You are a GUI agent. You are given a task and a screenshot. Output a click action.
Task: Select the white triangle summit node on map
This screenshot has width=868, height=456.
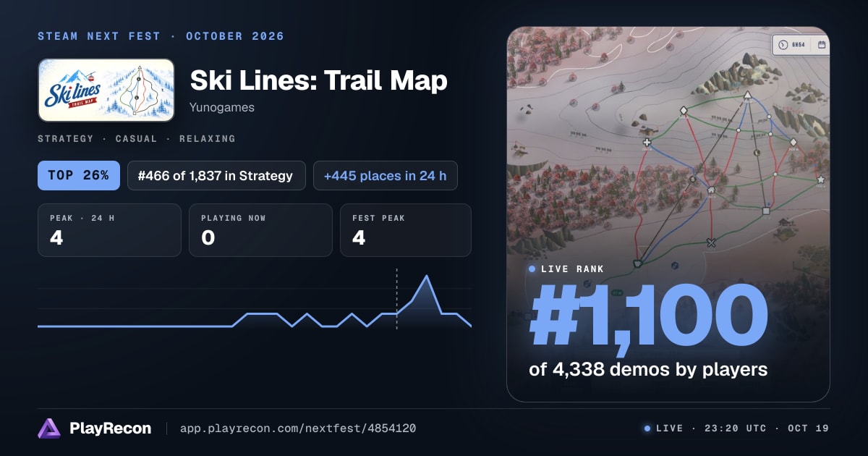[747, 95]
